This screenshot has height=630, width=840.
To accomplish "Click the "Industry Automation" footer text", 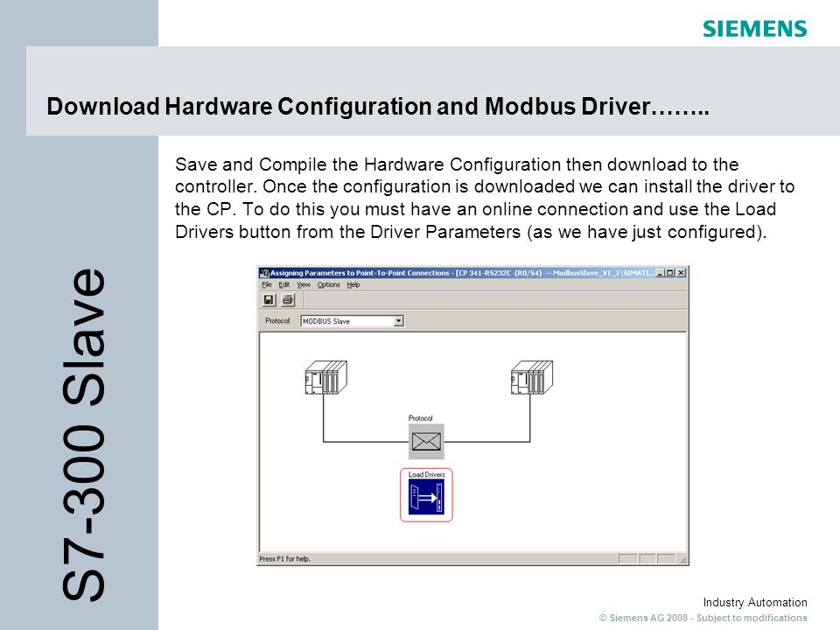I will pos(755,602).
